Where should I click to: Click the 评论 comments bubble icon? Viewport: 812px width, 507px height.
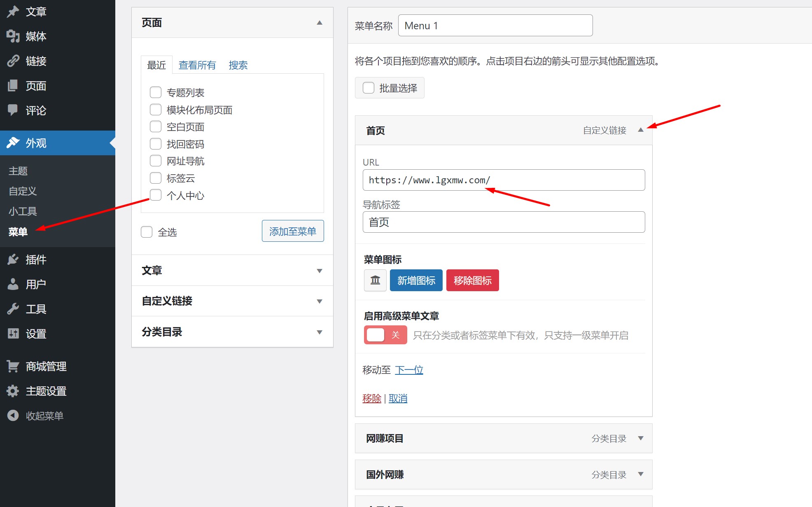[x=13, y=110]
